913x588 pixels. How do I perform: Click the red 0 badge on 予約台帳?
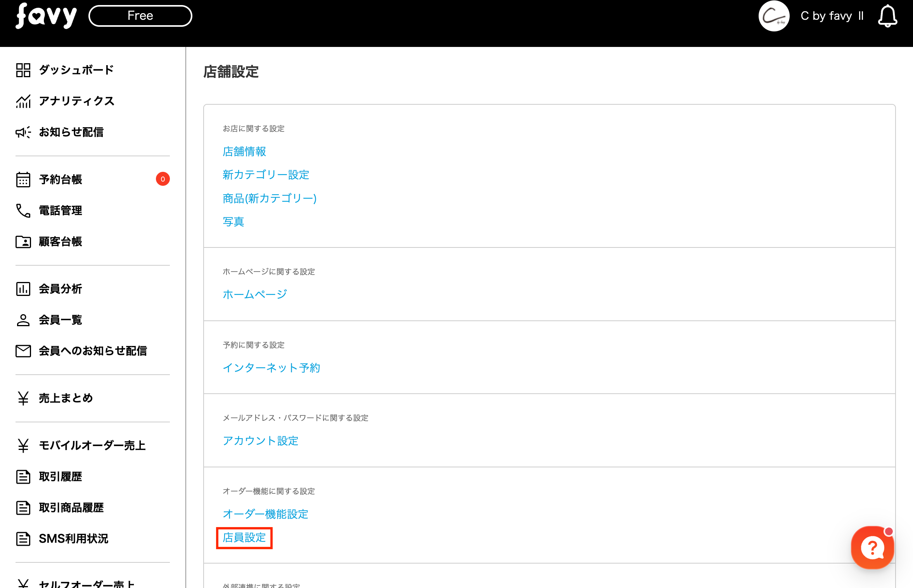(163, 179)
